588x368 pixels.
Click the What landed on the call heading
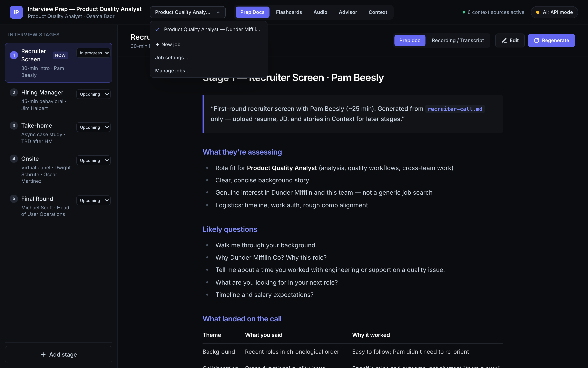[x=242, y=319]
